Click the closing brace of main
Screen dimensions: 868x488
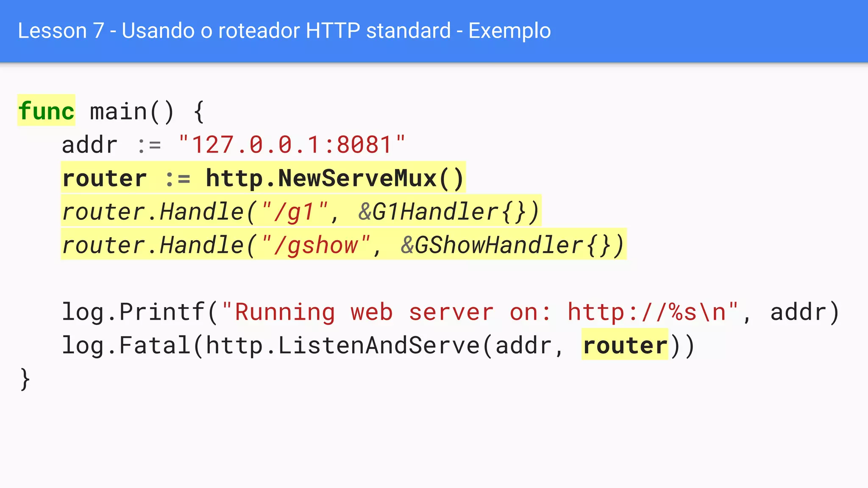click(25, 379)
